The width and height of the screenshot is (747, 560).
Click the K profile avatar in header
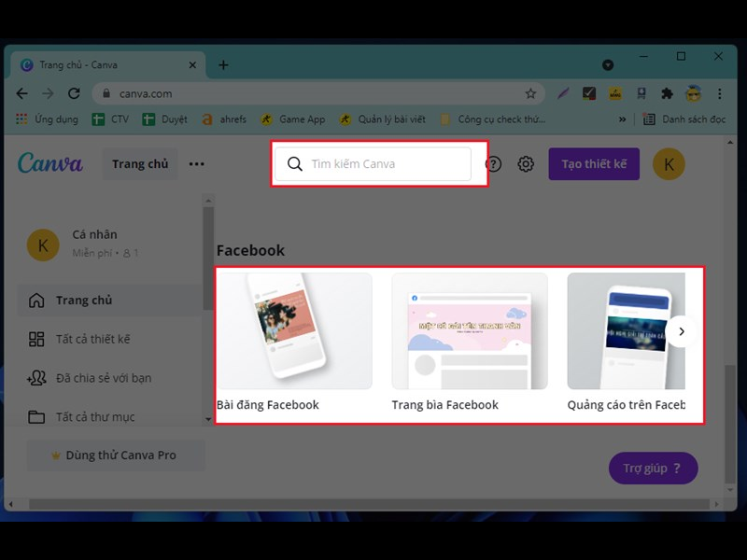(669, 164)
